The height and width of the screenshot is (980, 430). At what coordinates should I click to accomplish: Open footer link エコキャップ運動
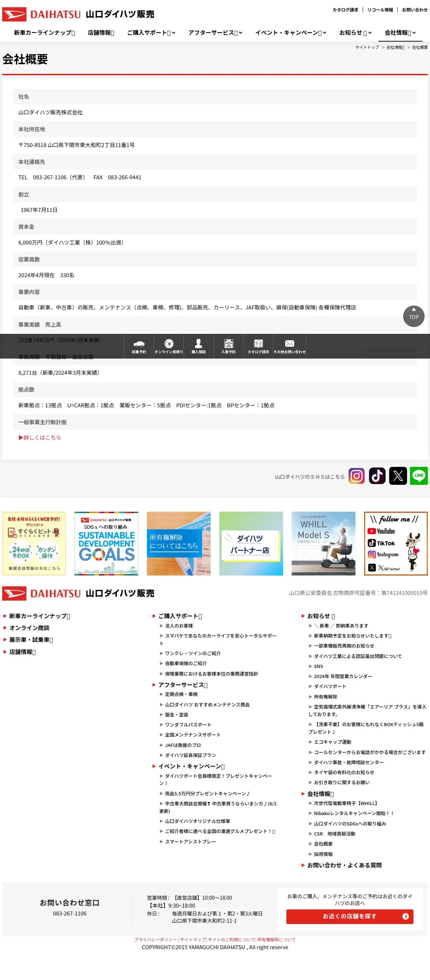click(333, 742)
